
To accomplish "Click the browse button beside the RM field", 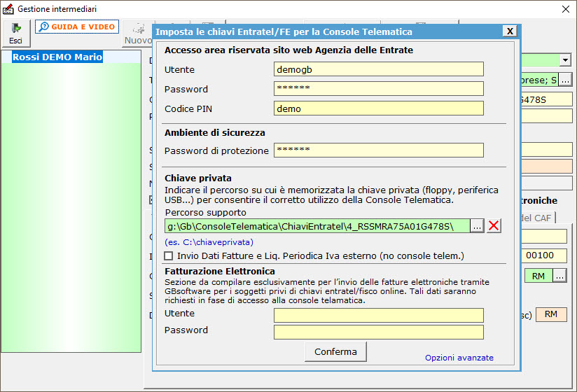I will click(x=560, y=276).
